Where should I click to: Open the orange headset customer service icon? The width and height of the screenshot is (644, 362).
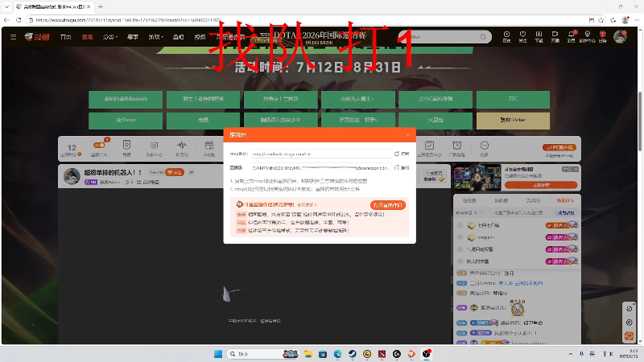click(629, 336)
